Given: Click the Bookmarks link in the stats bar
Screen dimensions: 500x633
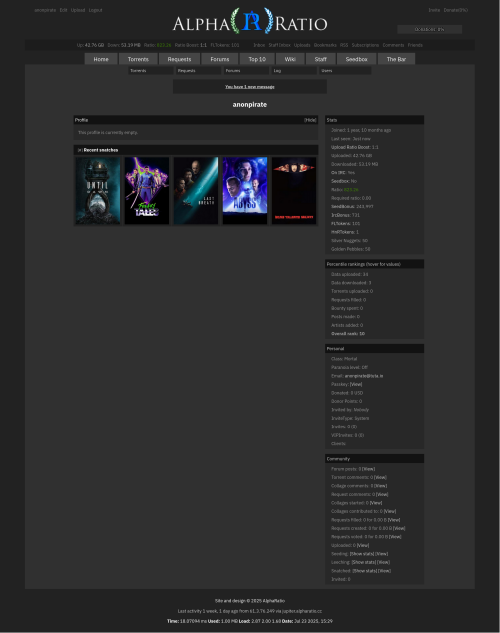Looking at the screenshot, I should (x=325, y=45).
